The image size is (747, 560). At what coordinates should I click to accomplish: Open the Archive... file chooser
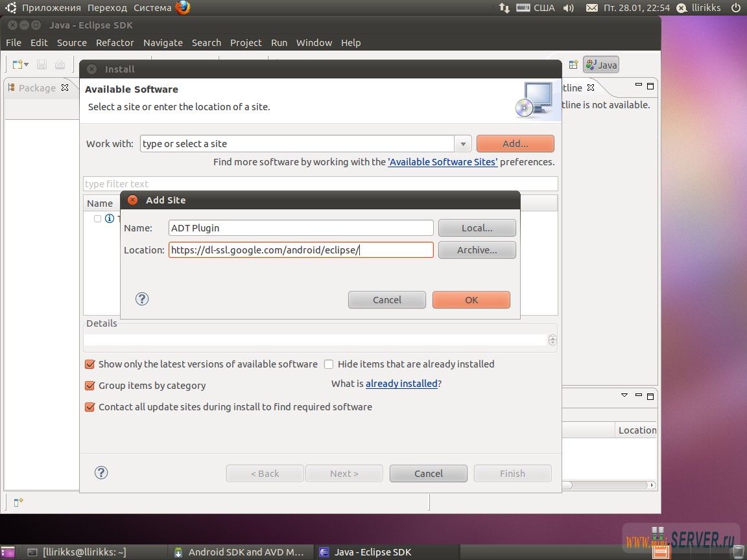(477, 250)
